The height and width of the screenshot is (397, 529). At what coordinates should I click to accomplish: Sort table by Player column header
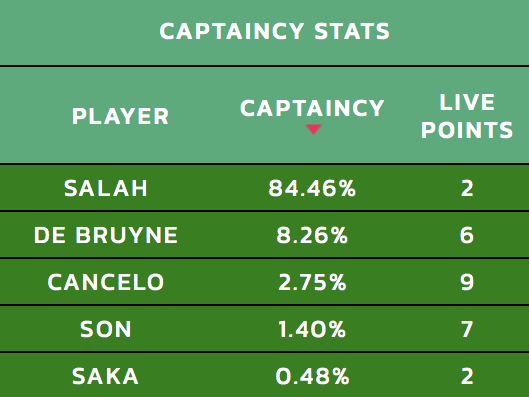120,116
